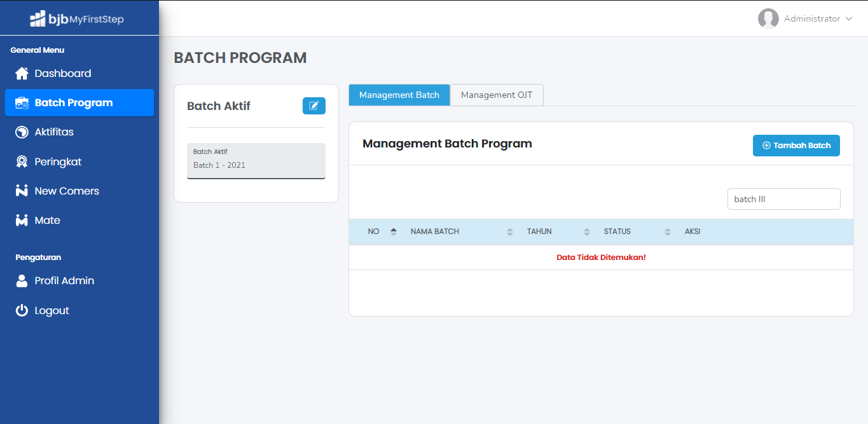Screen dimensions: 868x424
Task: Click the Logout power icon
Action: coord(22,311)
